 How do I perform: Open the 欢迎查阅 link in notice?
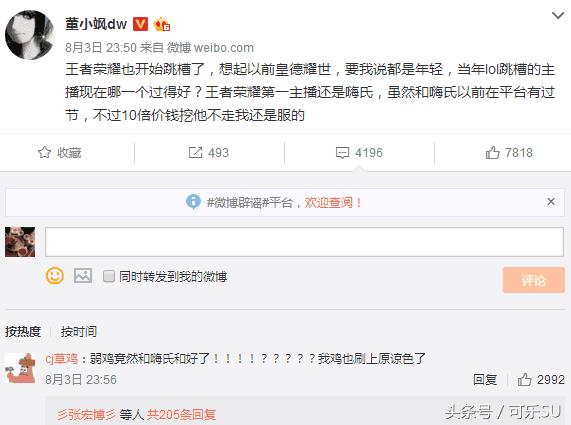click(333, 202)
